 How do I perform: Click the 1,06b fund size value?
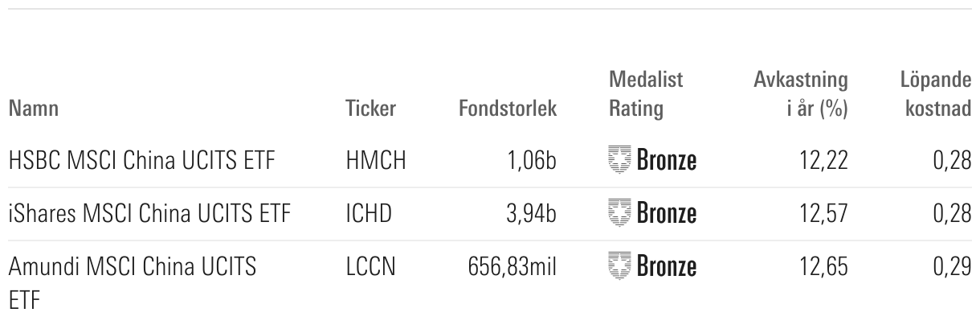tap(533, 161)
